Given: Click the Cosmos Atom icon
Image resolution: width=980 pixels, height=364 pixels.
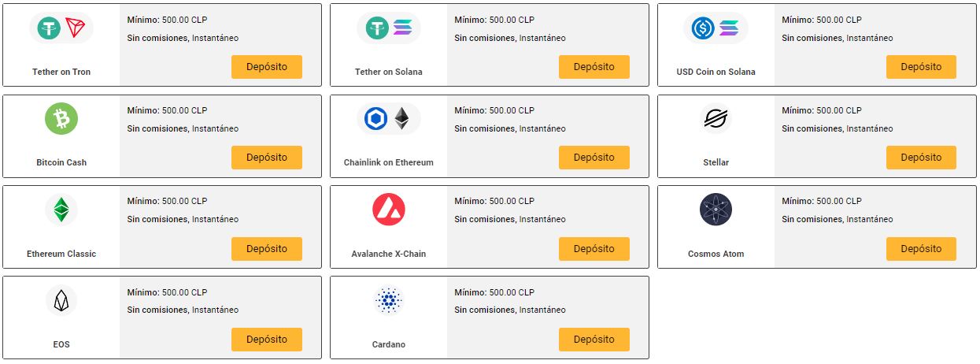Looking at the screenshot, I should click(716, 210).
